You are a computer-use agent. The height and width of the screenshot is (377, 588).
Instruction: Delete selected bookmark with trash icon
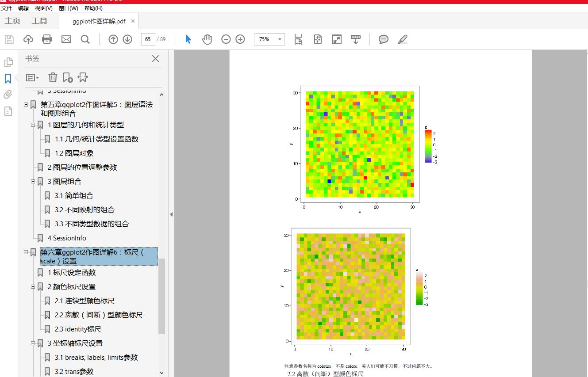tap(53, 77)
